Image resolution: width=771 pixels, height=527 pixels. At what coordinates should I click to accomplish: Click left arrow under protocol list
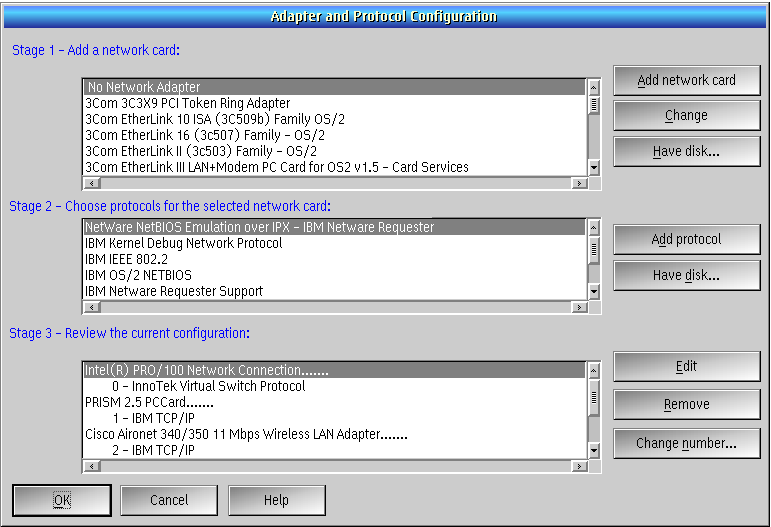coord(92,307)
